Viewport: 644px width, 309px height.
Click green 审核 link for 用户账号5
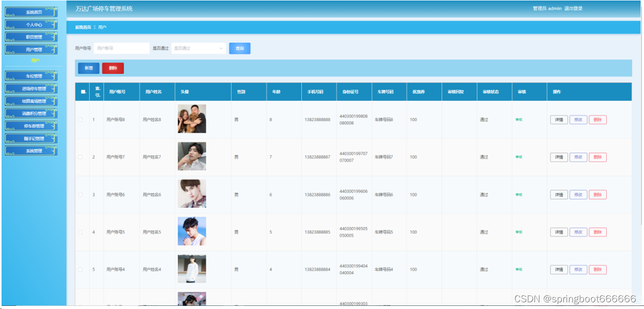[x=518, y=232]
